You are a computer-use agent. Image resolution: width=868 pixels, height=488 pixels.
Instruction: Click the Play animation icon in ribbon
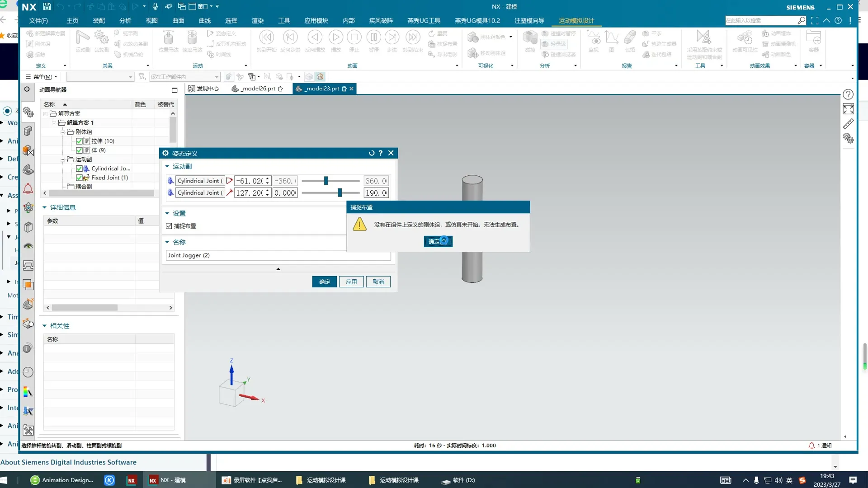coord(335,38)
